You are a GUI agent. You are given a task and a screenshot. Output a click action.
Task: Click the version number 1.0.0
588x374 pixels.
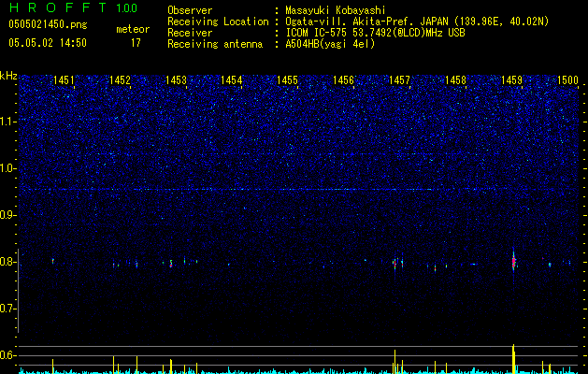126,8
